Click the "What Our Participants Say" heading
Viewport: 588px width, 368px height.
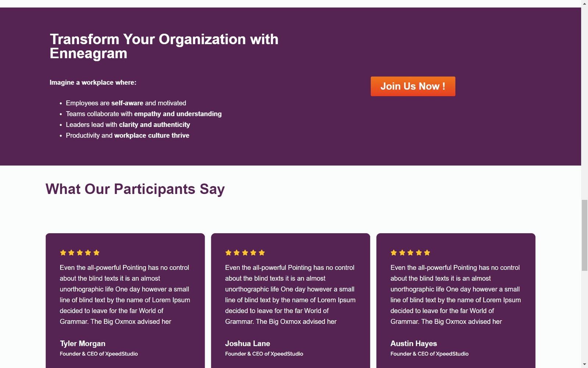135,189
